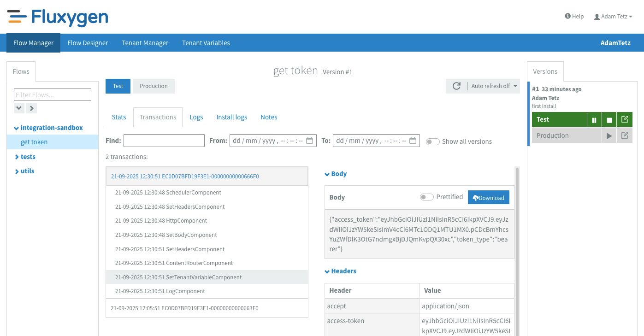Switch to the Production environment button
644x336 pixels.
coord(154,86)
